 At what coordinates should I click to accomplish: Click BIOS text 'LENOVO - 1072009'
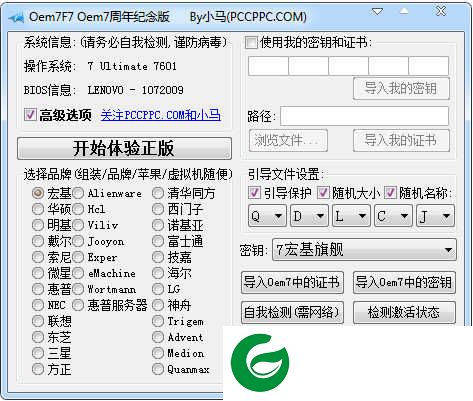coord(135,90)
